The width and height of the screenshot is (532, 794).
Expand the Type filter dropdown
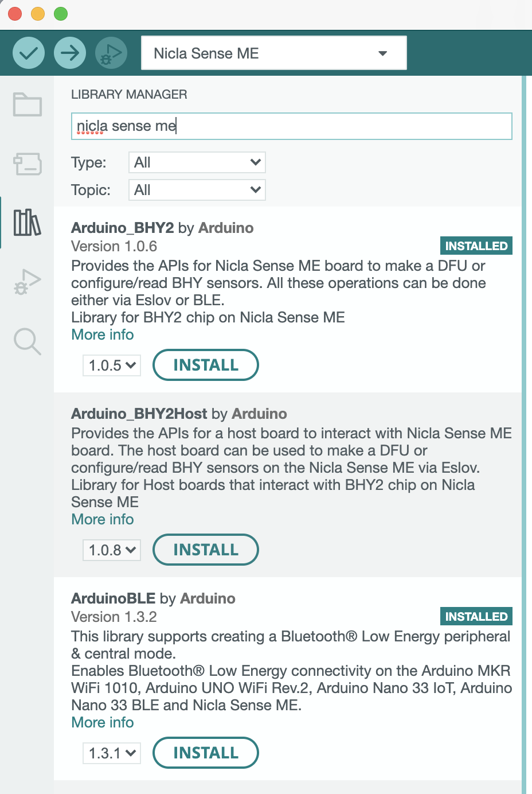197,162
